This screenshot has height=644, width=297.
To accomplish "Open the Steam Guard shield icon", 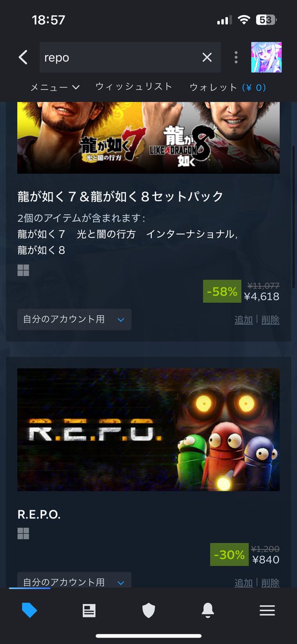I will tap(148, 610).
